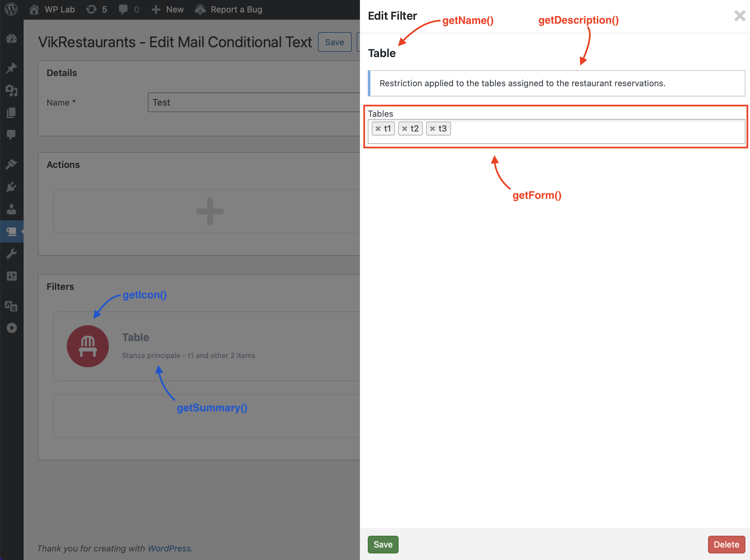Click Save button in Edit Filter modal

click(x=383, y=544)
